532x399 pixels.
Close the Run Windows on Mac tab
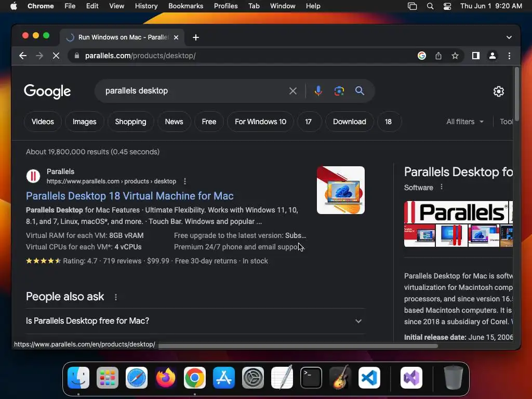coord(176,37)
